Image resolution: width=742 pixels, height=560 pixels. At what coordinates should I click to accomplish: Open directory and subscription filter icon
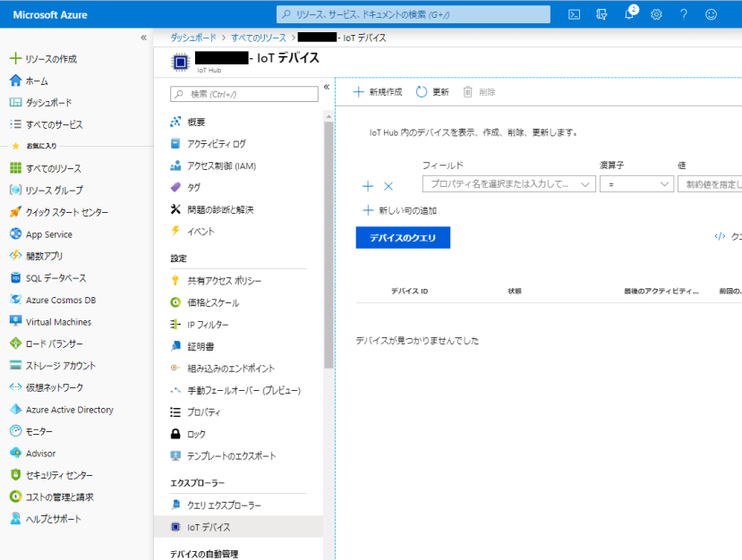tap(601, 14)
